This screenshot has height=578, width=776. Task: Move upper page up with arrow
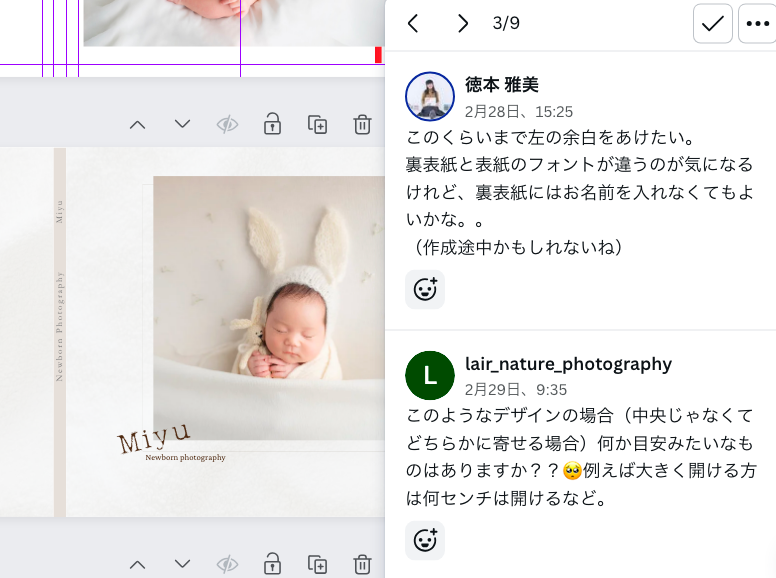[138, 125]
